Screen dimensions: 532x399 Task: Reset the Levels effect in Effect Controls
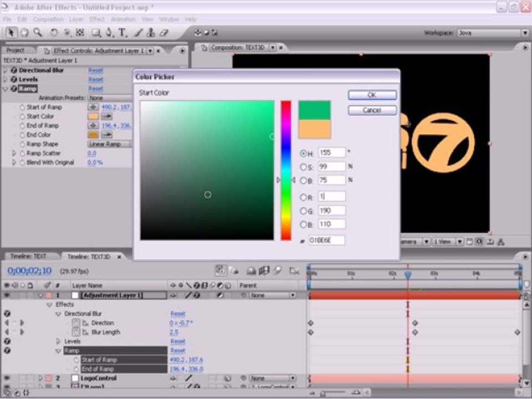click(96, 79)
